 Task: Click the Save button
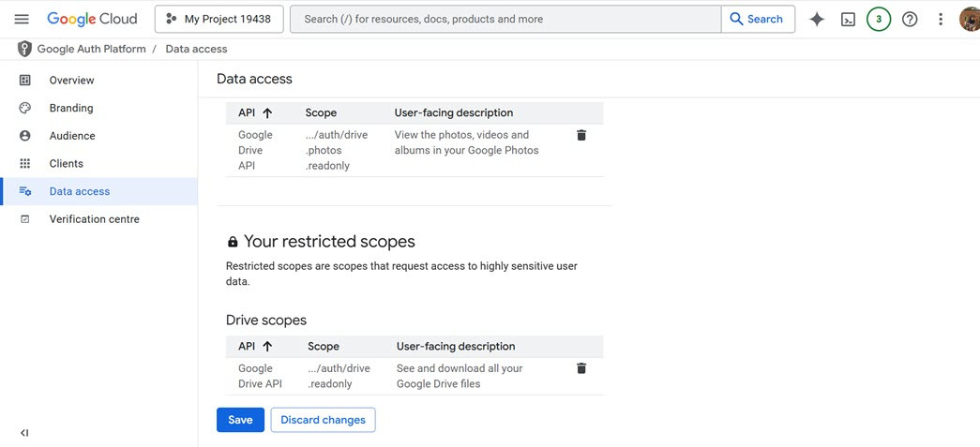pyautogui.click(x=240, y=420)
